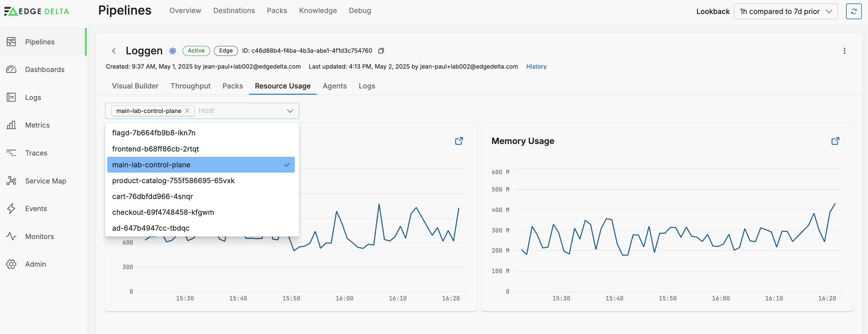Screen dimensions: 868x334
Task: Open Memory Usage chart in new window
Action: (835, 141)
